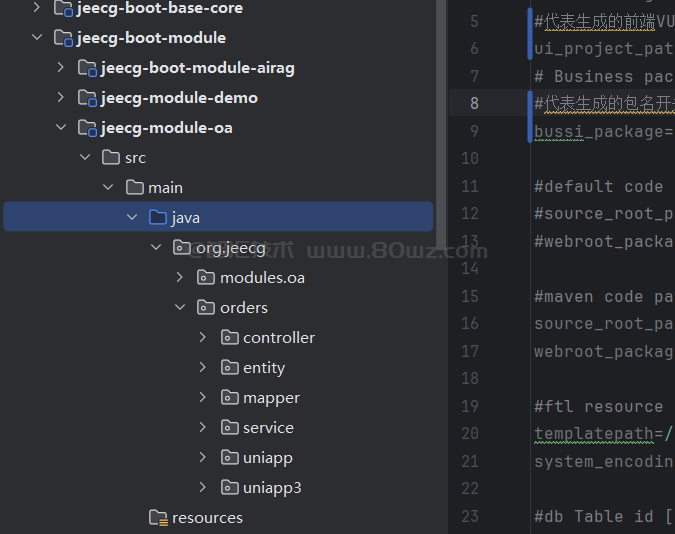Expand the mapper package arrow
The width and height of the screenshot is (675, 534).
pyautogui.click(x=203, y=397)
